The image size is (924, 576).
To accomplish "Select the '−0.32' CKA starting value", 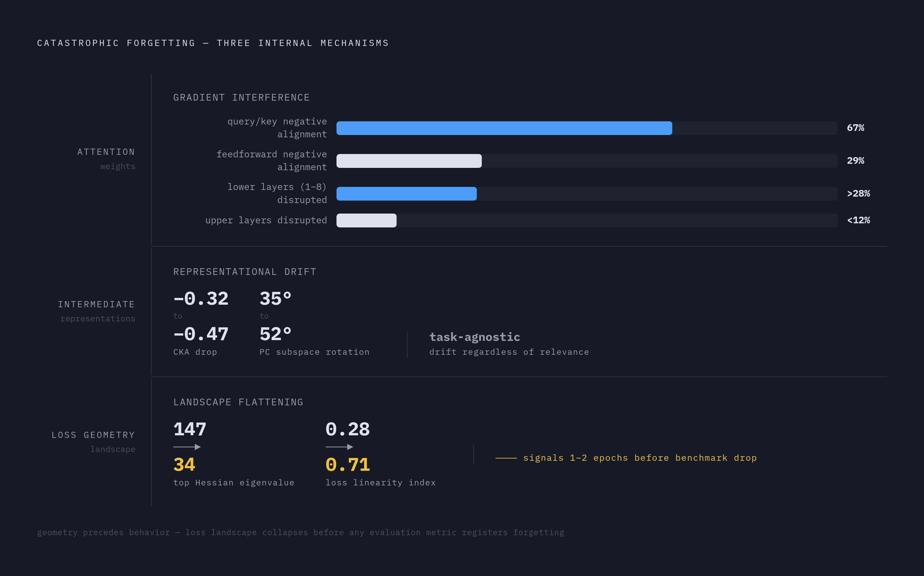I will tap(201, 299).
